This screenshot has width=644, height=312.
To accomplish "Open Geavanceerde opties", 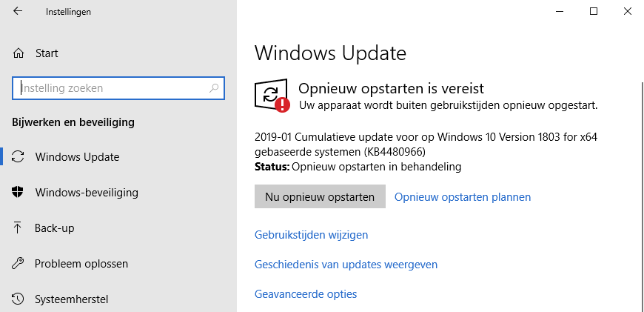I will click(x=306, y=294).
